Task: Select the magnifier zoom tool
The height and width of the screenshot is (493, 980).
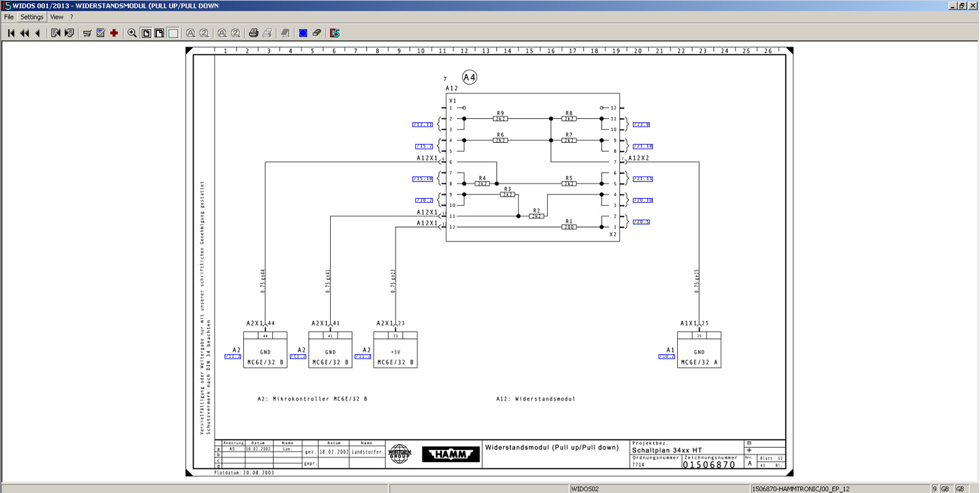Action: point(132,33)
